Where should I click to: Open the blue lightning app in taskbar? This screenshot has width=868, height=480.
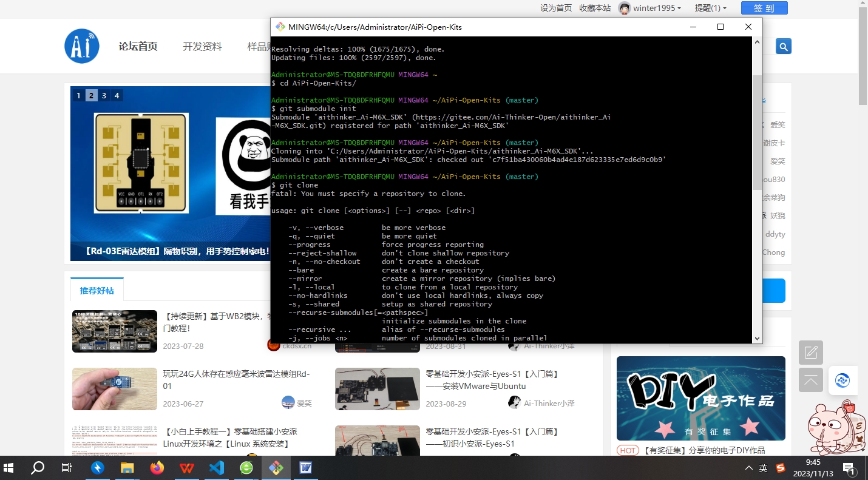[x=97, y=468]
